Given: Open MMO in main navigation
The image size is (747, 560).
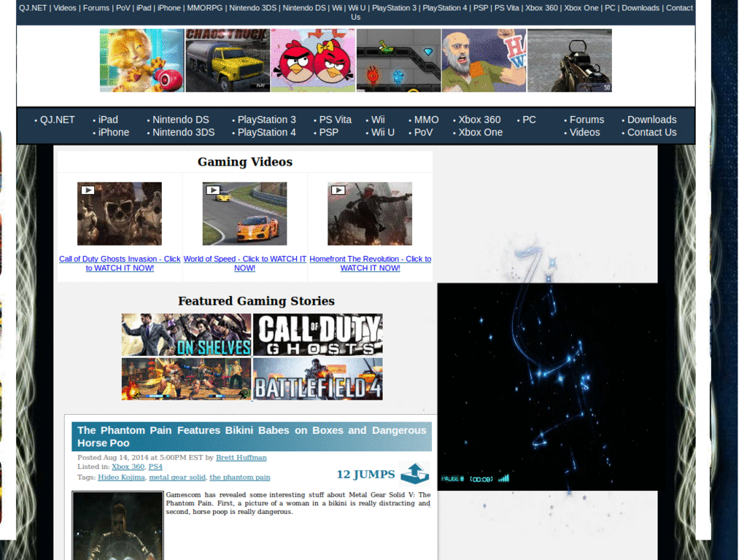Looking at the screenshot, I should (426, 120).
